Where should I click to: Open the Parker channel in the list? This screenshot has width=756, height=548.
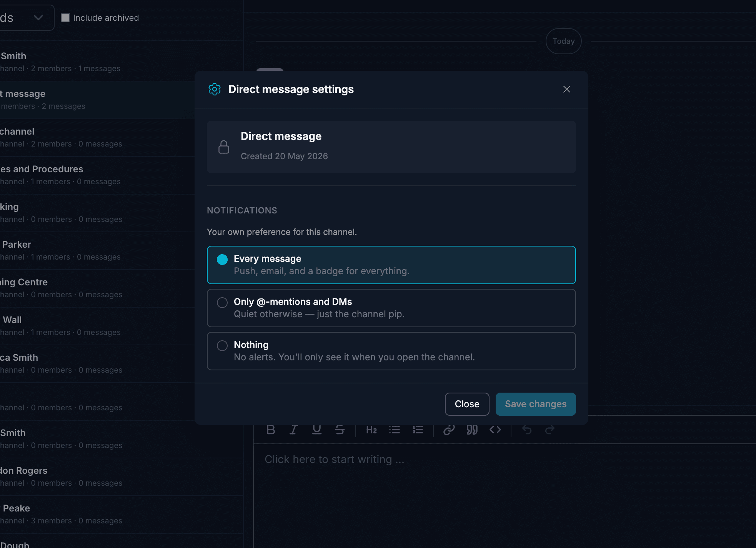pos(122,250)
